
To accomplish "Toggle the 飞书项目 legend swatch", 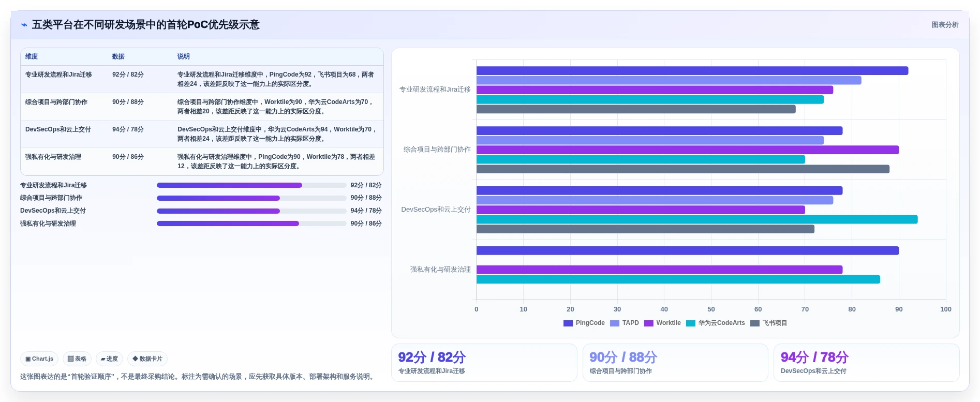I will click(x=755, y=323).
